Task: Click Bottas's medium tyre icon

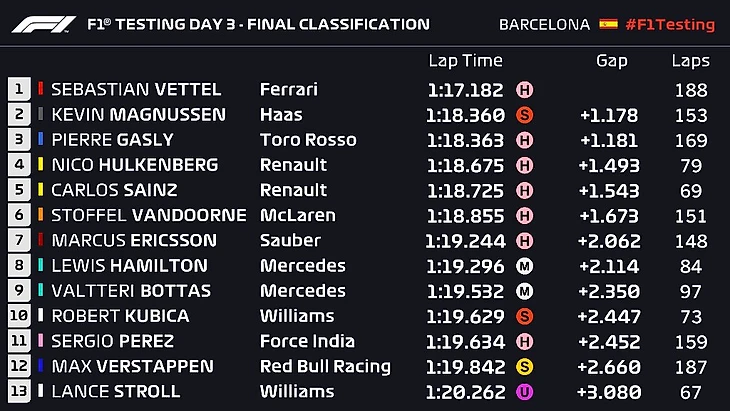Action: pos(524,291)
